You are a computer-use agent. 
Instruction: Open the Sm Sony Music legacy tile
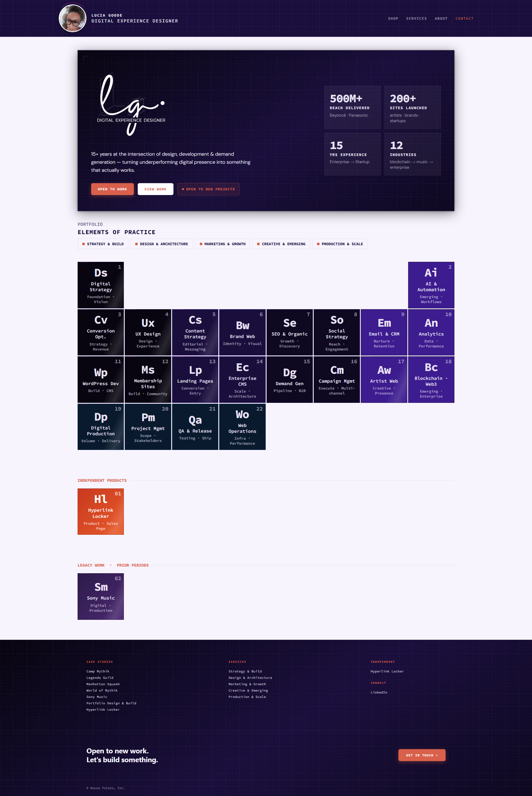pos(101,596)
